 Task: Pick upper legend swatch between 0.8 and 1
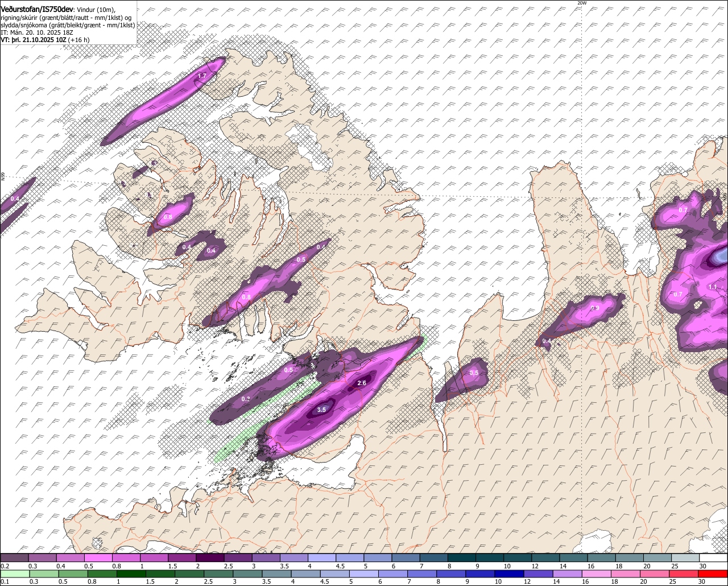point(126,558)
